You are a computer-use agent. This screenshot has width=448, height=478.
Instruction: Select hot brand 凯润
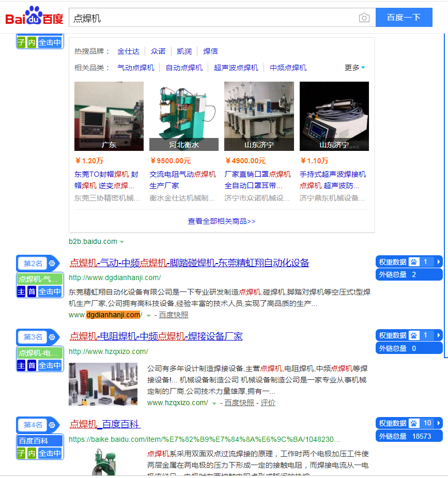(x=184, y=51)
